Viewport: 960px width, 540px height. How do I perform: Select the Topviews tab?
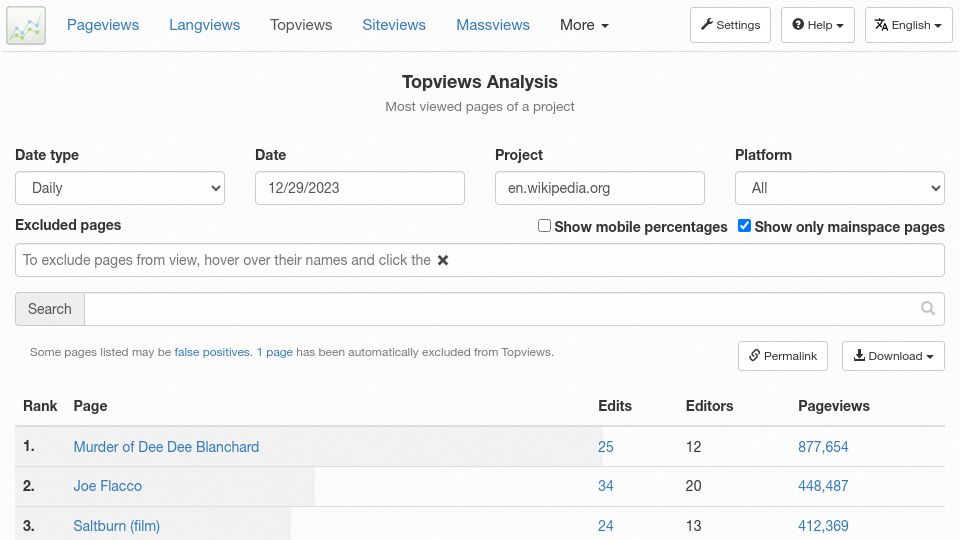(x=301, y=25)
